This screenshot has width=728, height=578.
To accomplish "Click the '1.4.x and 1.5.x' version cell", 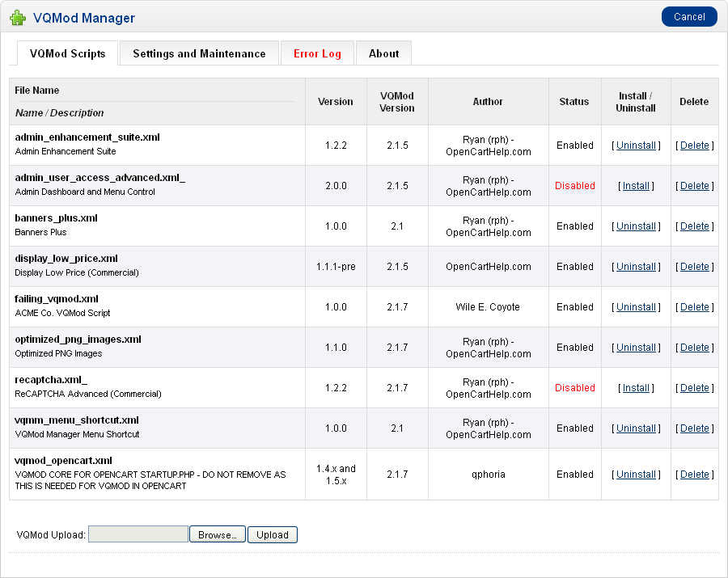I will 336,474.
